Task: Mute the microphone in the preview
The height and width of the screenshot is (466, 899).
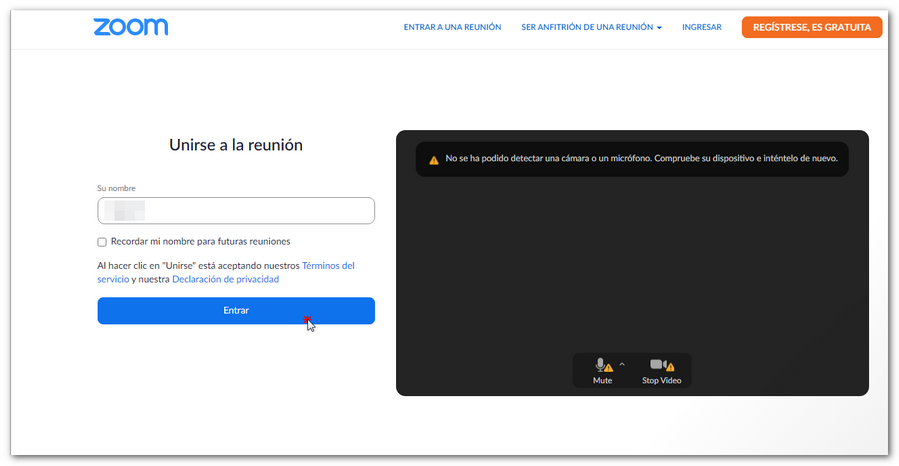Action: pyautogui.click(x=600, y=365)
